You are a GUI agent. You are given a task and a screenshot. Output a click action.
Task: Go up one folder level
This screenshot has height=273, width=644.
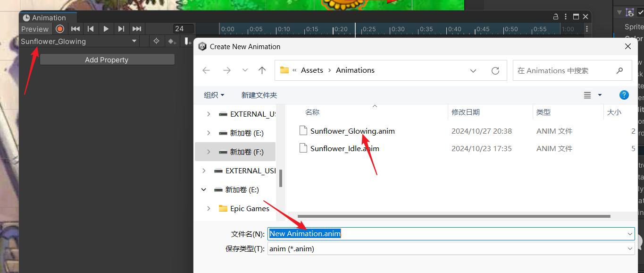(x=262, y=70)
